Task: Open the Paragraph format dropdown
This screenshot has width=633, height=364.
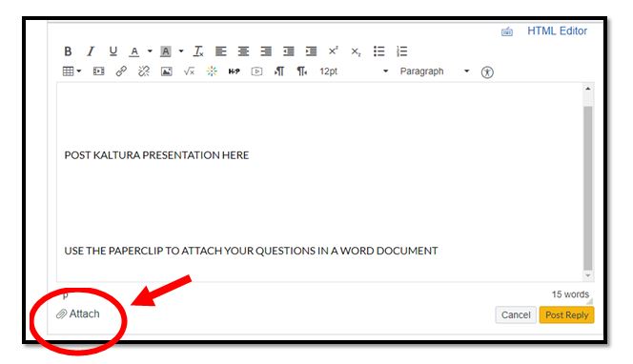Action: point(435,71)
